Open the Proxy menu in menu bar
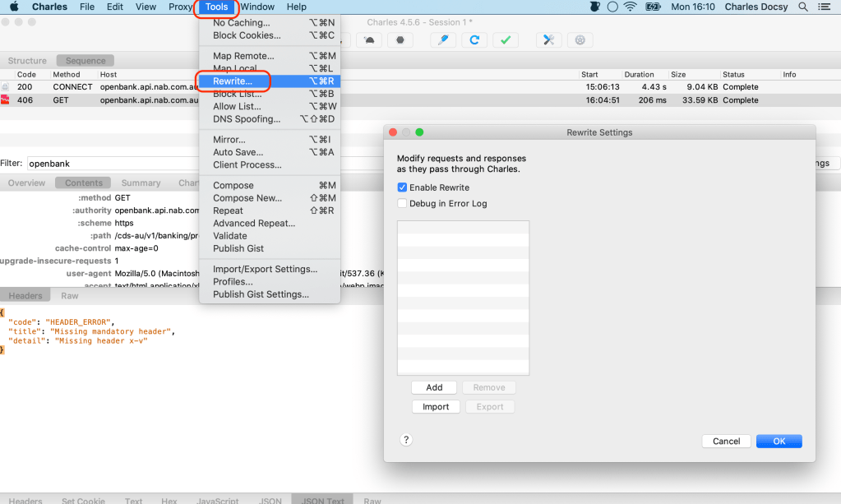The image size is (841, 504). tap(180, 7)
